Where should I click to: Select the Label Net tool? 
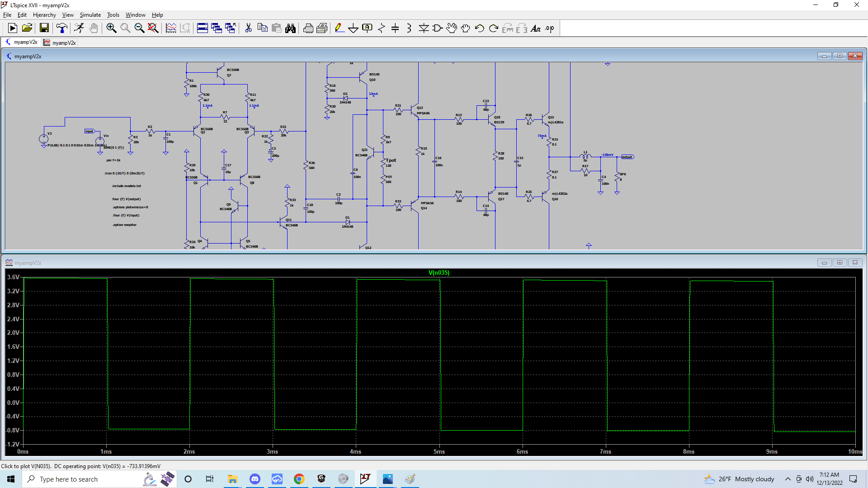click(367, 28)
